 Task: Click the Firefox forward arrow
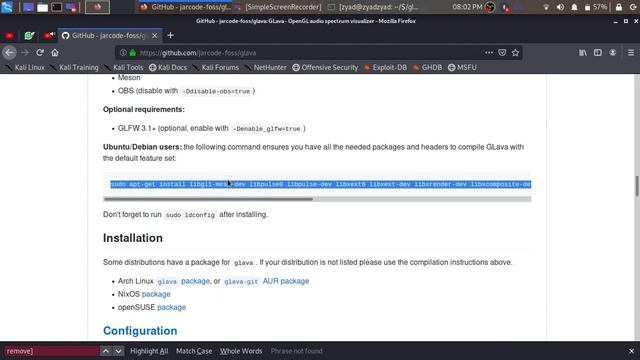pos(25,53)
